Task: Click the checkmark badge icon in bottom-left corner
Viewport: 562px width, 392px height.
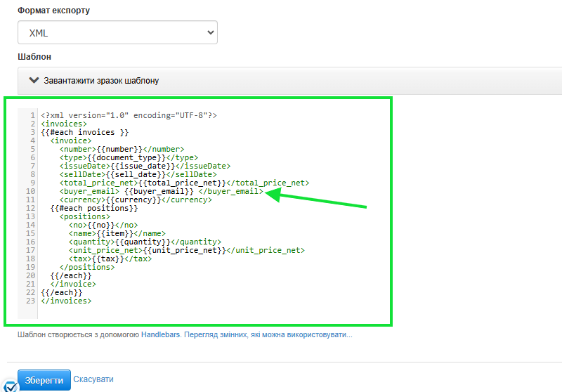Action: tap(10, 386)
